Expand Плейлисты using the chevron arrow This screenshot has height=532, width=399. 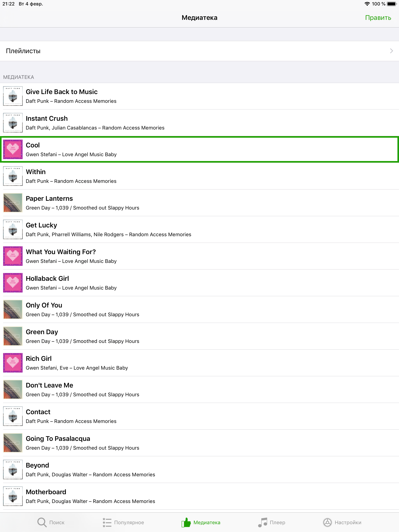pos(391,51)
